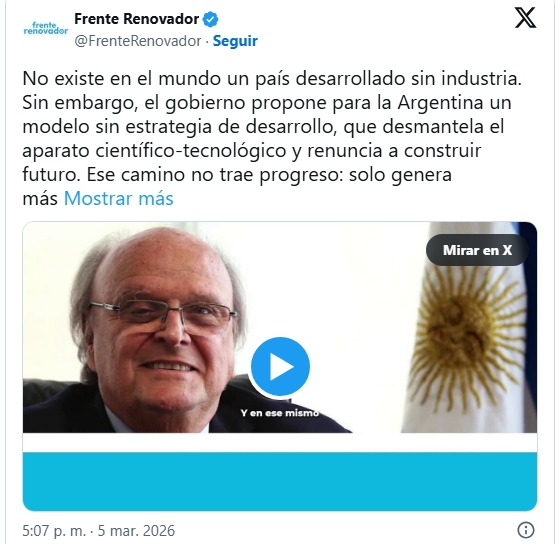Open the @FrenteRenovador handle link

tap(138, 41)
